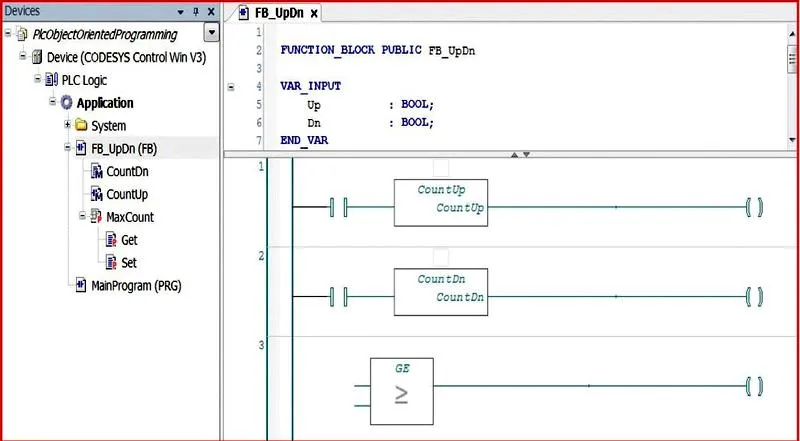800x441 pixels.
Task: Close the FB_UpDn tab
Action: [x=314, y=14]
